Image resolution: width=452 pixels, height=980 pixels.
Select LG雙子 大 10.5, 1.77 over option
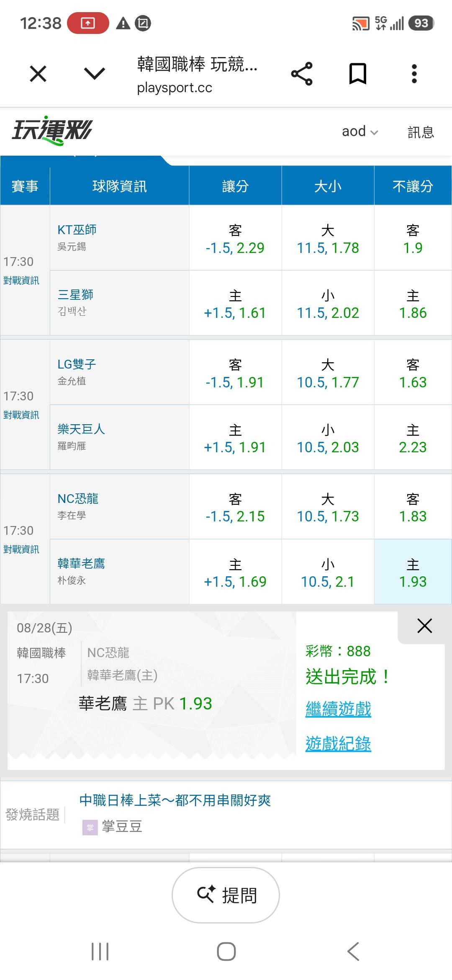328,372
